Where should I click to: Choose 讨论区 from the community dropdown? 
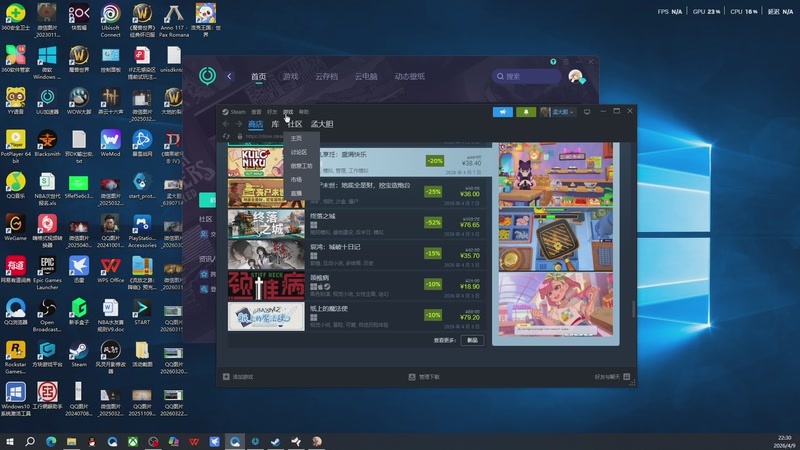tap(298, 152)
